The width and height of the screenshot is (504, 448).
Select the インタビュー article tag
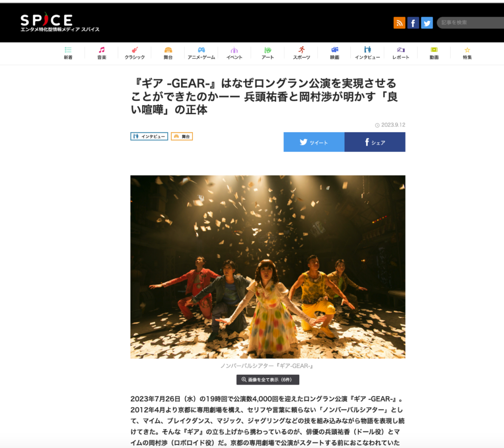click(149, 137)
